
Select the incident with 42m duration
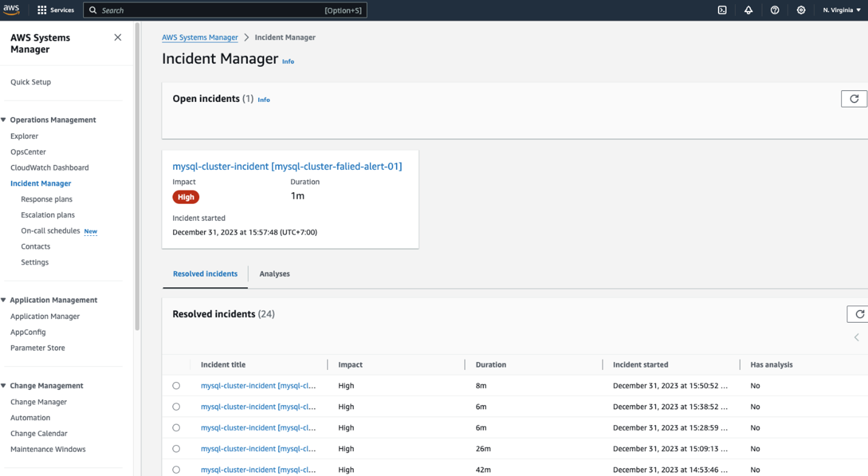[176, 470]
